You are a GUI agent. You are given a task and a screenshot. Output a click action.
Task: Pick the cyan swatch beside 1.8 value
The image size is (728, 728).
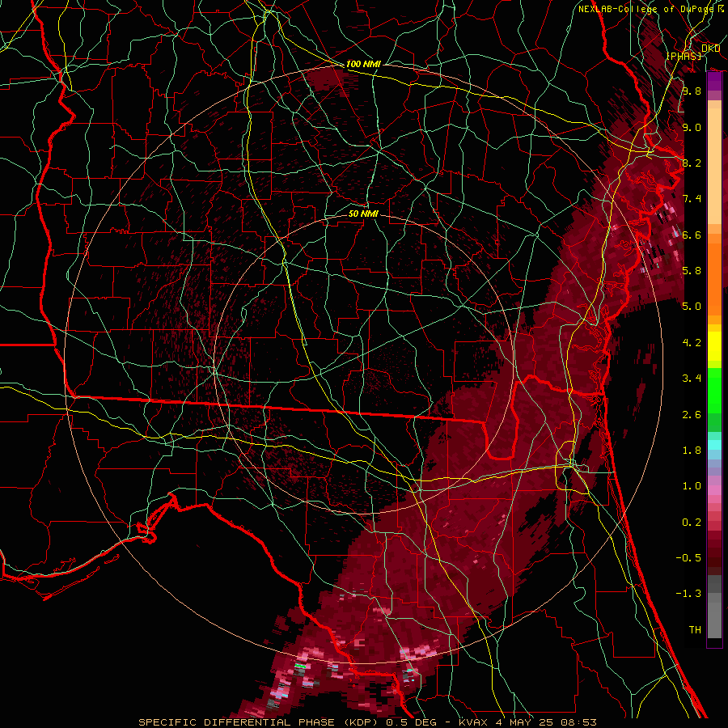pos(714,445)
